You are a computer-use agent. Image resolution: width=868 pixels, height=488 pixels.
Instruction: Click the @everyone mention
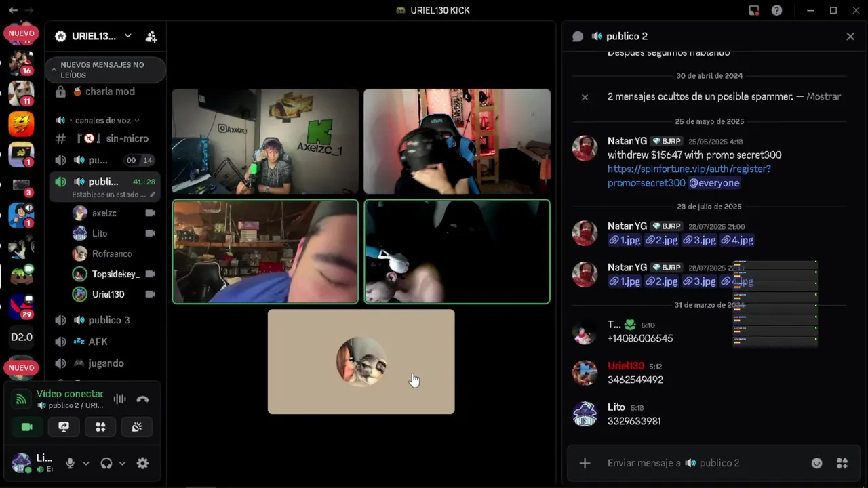[714, 183]
